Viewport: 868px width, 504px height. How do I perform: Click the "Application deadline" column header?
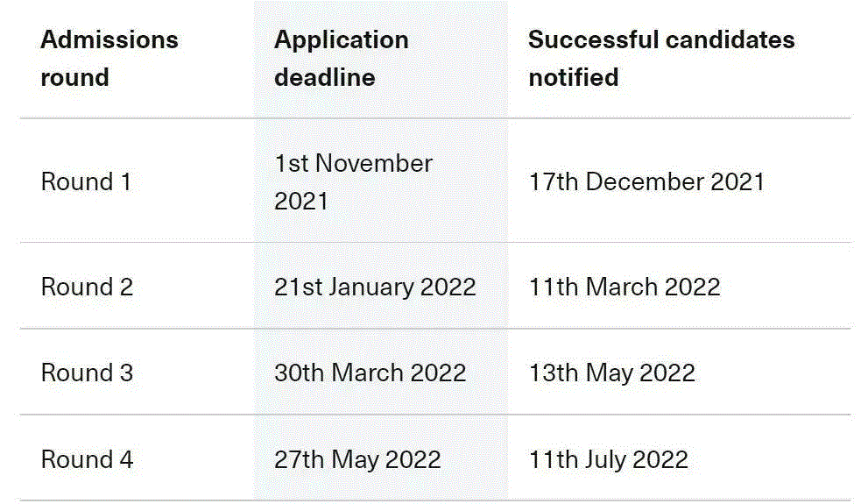click(x=341, y=59)
